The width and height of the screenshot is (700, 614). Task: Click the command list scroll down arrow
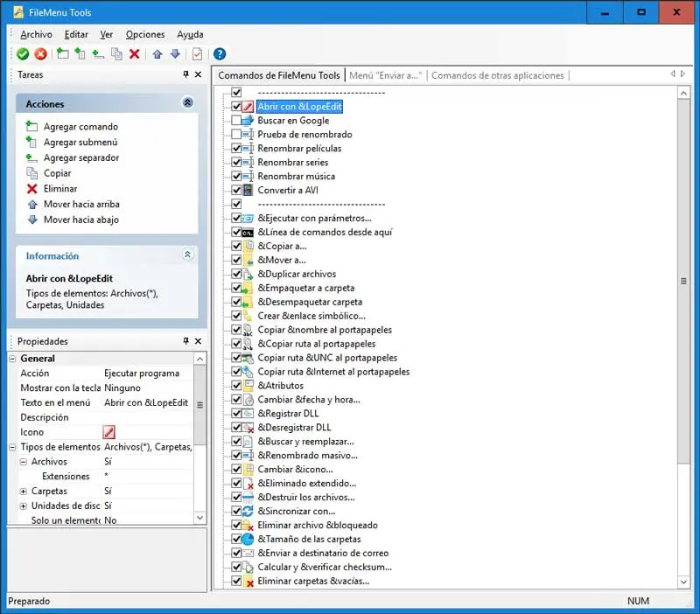click(683, 582)
